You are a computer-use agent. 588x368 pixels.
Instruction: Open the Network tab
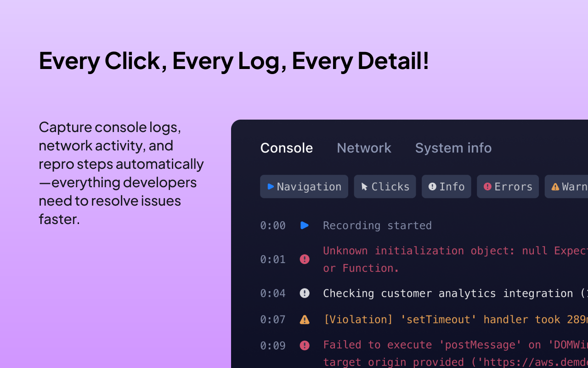click(364, 148)
